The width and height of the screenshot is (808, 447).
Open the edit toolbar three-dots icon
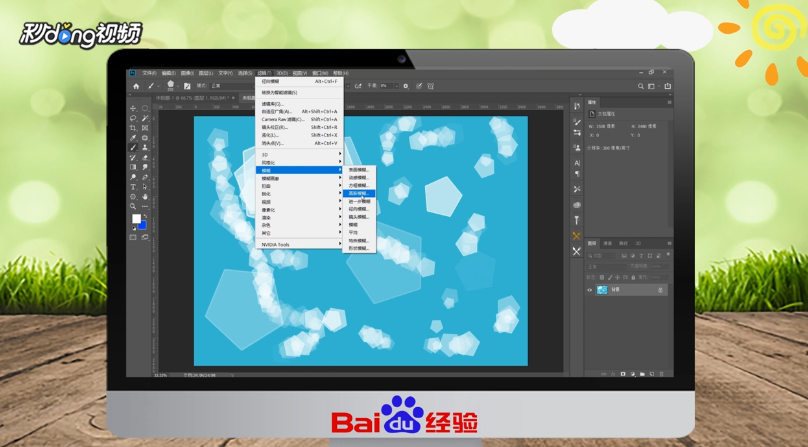pyautogui.click(x=145, y=206)
